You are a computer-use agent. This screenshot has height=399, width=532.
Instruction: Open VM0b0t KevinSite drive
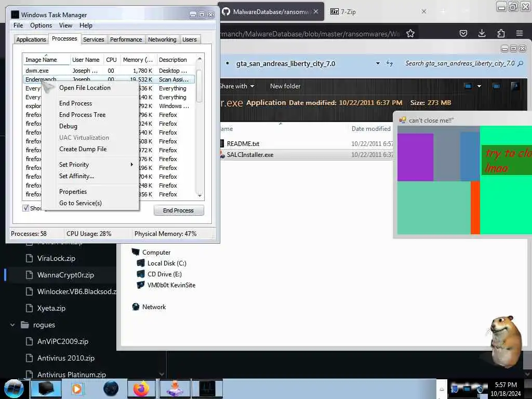(x=171, y=285)
